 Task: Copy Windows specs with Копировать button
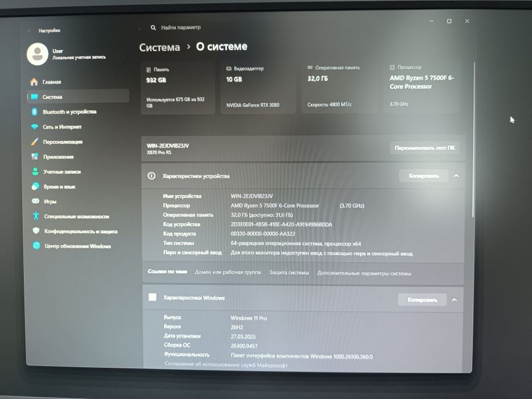tap(422, 300)
